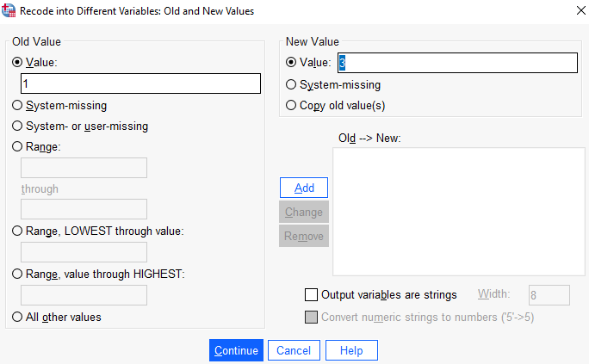Select Copy old value(s) option

click(291, 105)
